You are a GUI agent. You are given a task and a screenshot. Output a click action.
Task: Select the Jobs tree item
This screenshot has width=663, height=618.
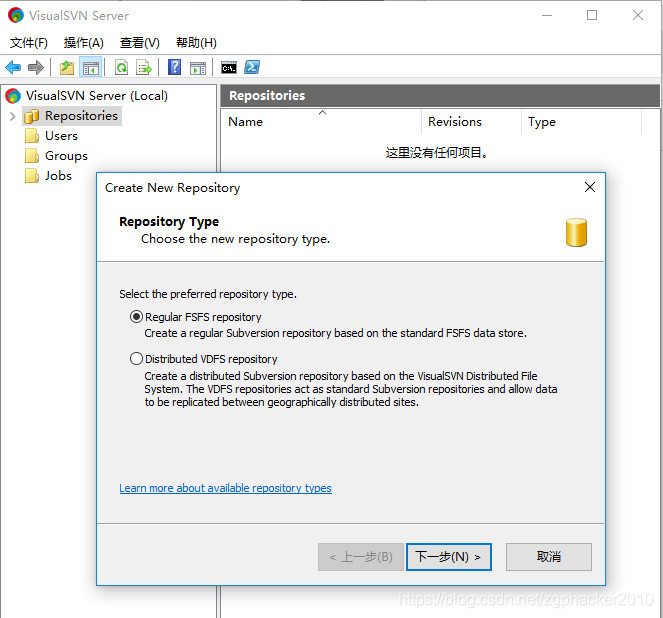coord(58,175)
